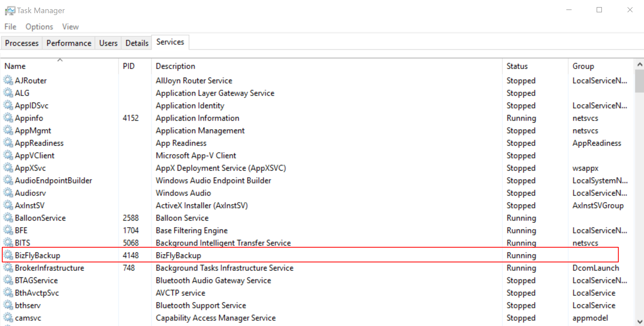This screenshot has height=326, width=644.
Task: Click the gear icon beside AJRouter
Action: pos(8,80)
